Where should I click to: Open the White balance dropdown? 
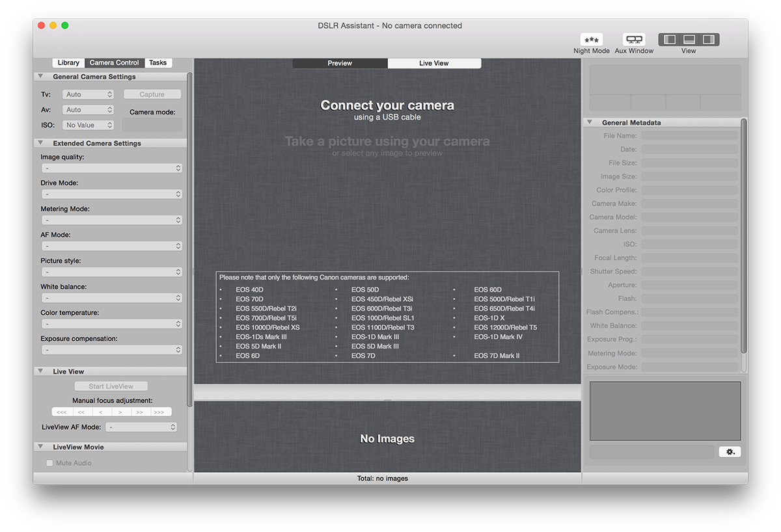click(112, 298)
